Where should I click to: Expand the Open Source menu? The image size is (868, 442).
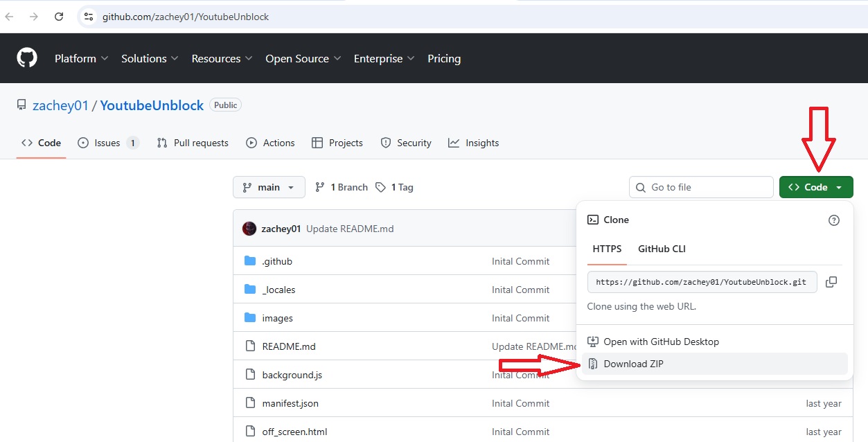point(303,59)
